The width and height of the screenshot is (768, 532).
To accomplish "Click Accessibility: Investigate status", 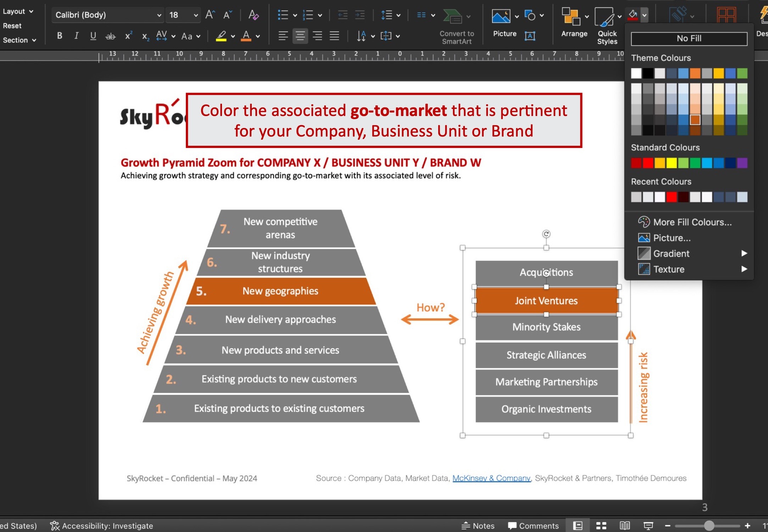I will pyautogui.click(x=101, y=526).
